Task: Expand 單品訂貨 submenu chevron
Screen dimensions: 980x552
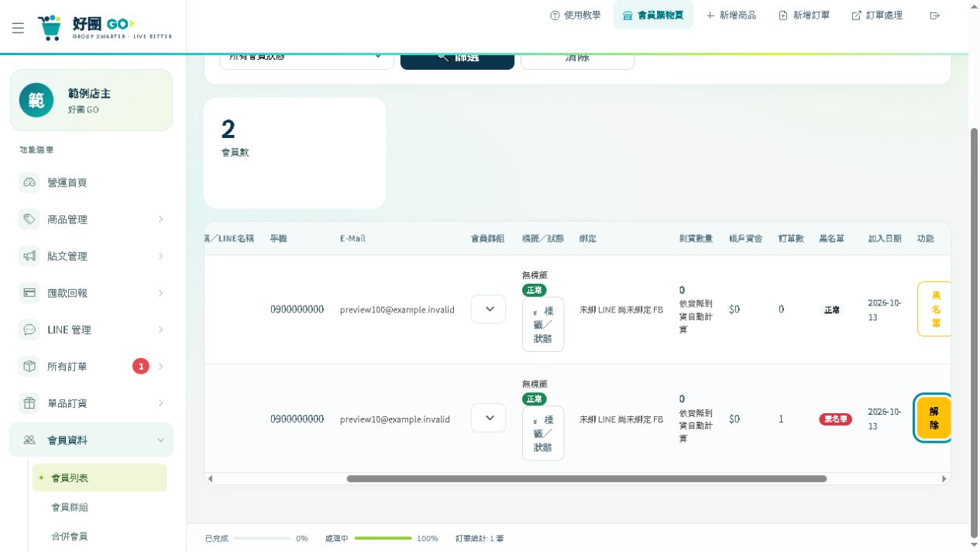Action: pos(160,403)
